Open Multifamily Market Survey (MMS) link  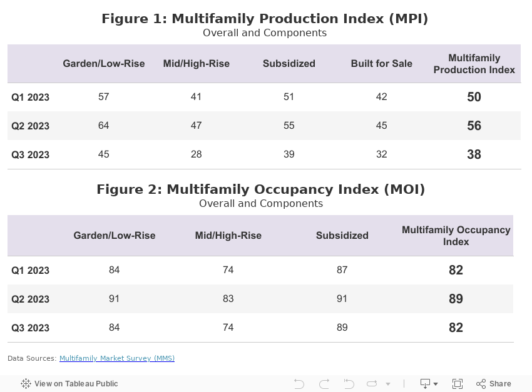(117, 358)
